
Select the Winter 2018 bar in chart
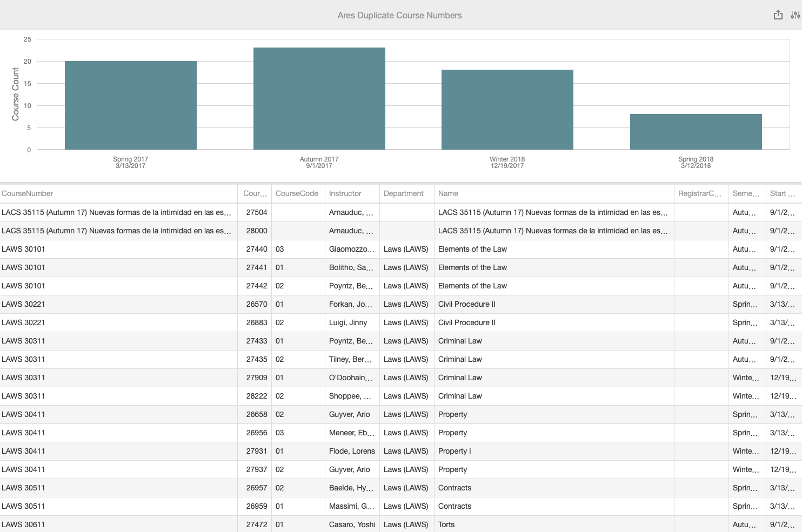(x=507, y=108)
